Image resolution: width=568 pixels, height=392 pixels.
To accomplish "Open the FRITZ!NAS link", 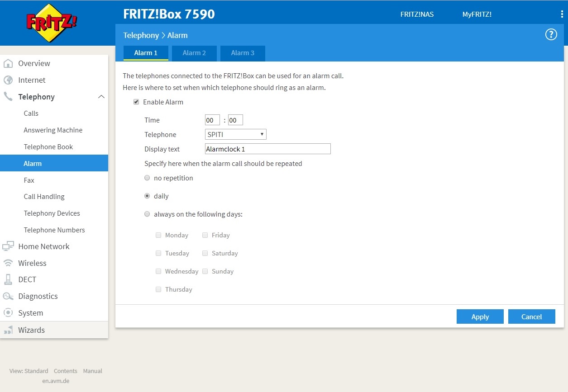I will click(x=417, y=14).
